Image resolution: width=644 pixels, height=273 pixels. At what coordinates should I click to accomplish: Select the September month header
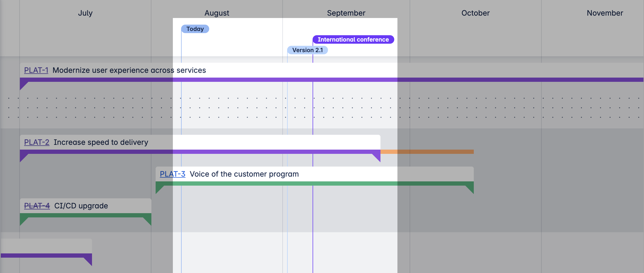346,13
